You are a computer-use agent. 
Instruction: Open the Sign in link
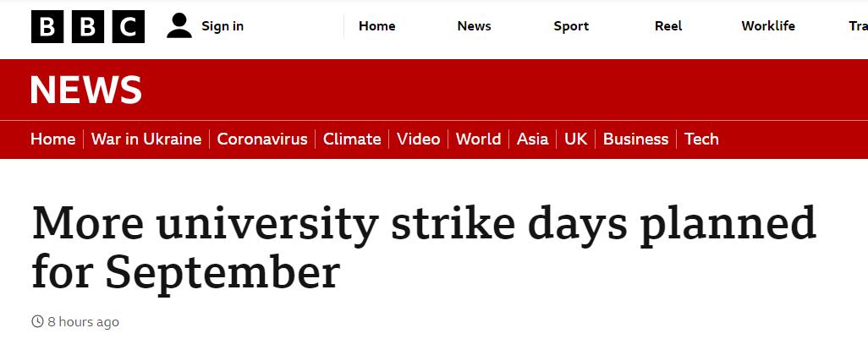[x=222, y=26]
